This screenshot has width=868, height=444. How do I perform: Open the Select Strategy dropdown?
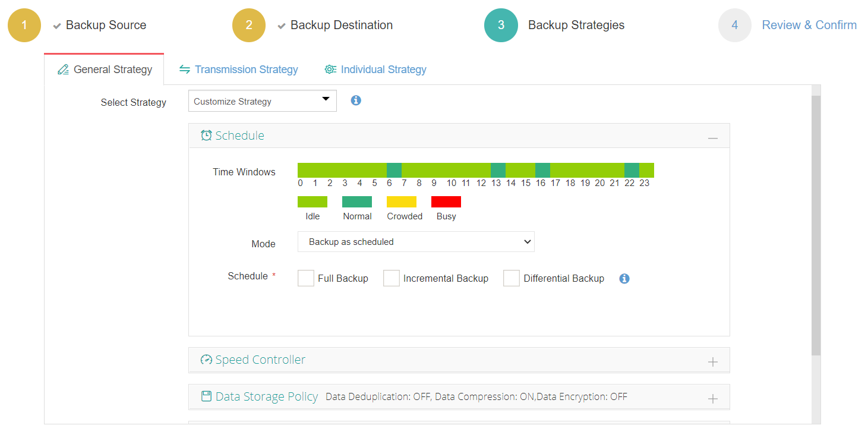pos(262,100)
